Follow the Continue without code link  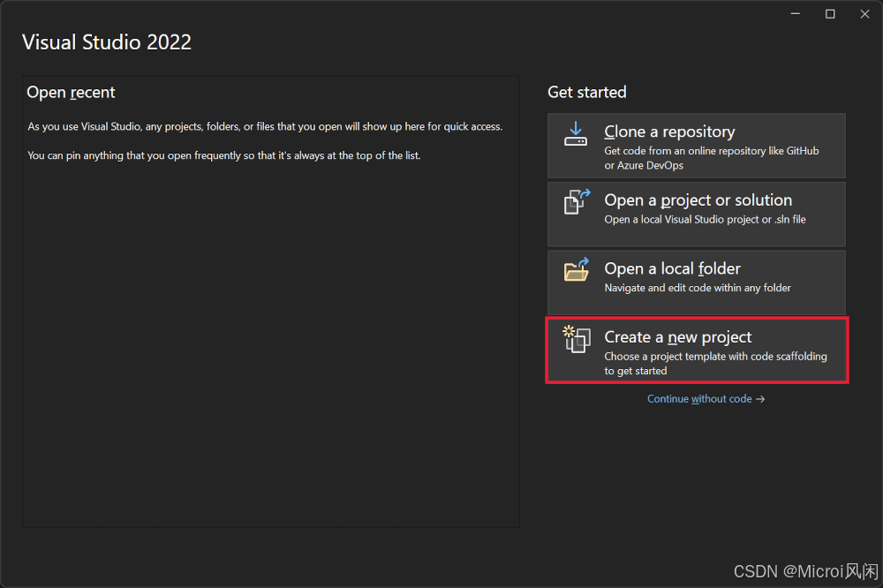click(x=698, y=399)
